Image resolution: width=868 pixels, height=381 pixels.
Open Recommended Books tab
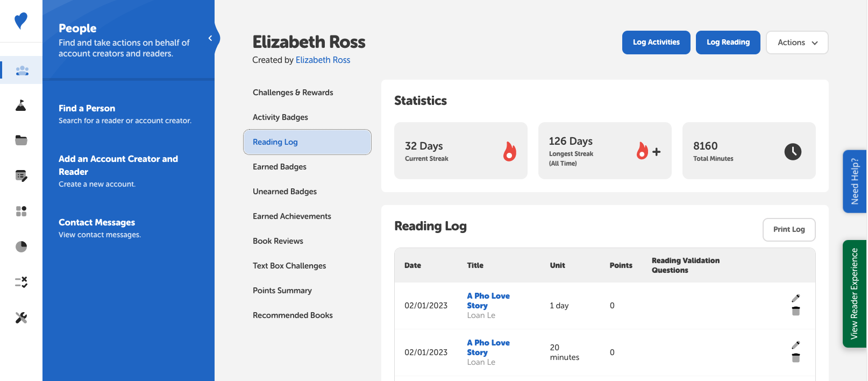(x=293, y=315)
